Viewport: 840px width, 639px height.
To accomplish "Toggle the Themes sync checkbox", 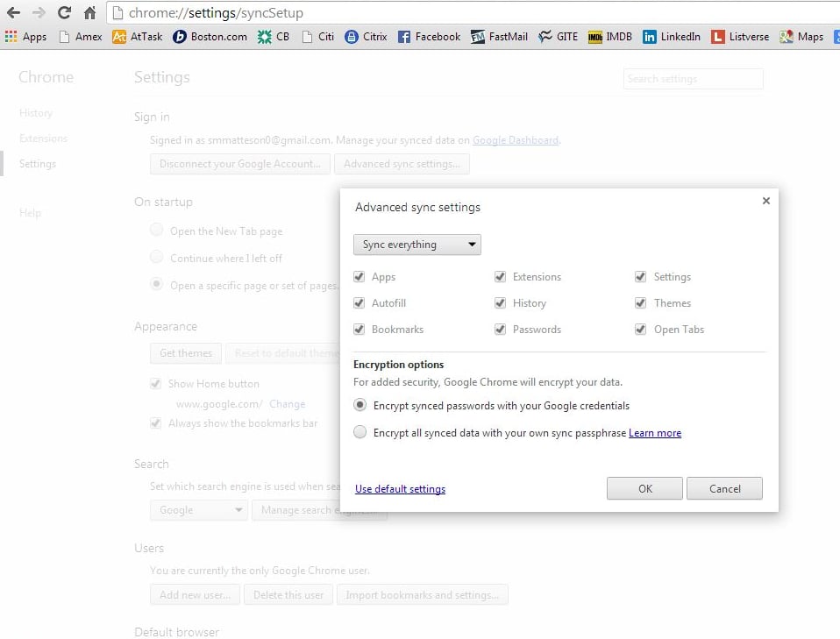I will pyautogui.click(x=640, y=302).
